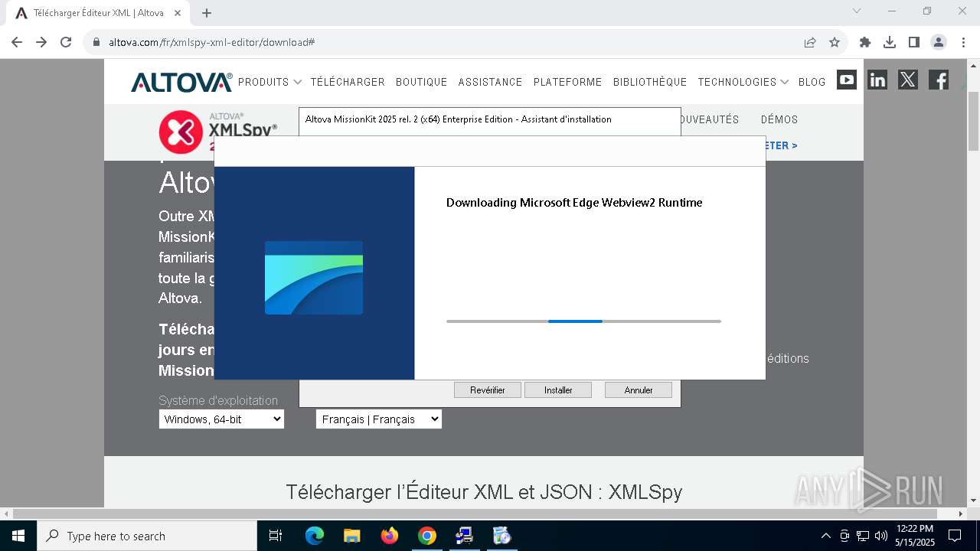Open Altova LinkedIn page icon

(x=877, y=80)
